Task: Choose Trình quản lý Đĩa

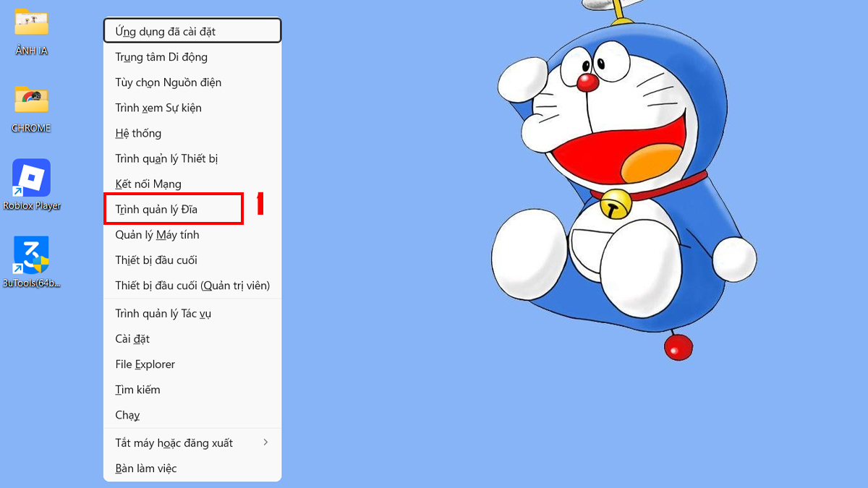Action: [192, 209]
